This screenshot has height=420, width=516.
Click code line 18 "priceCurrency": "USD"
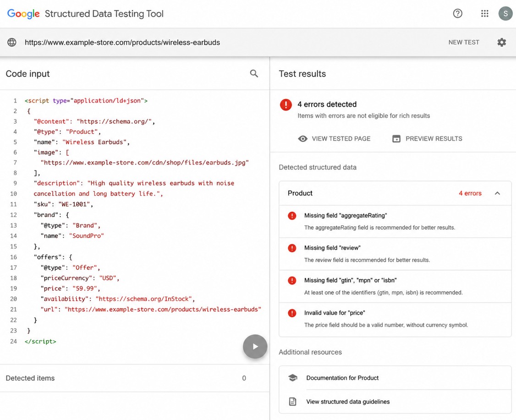pos(80,278)
